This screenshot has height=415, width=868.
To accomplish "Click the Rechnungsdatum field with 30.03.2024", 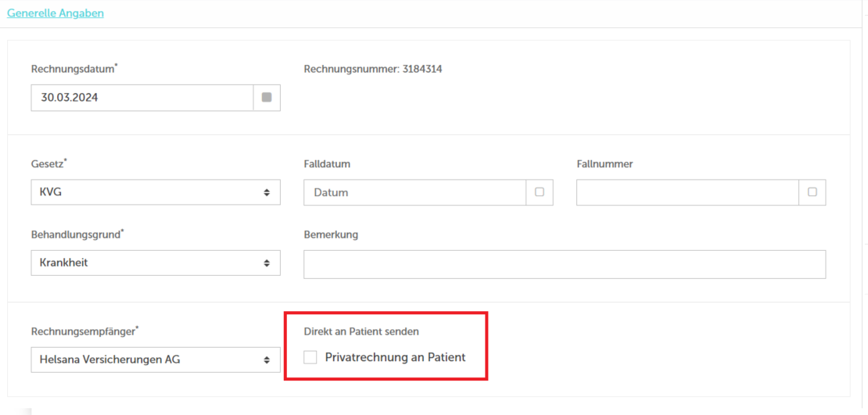I will point(142,98).
